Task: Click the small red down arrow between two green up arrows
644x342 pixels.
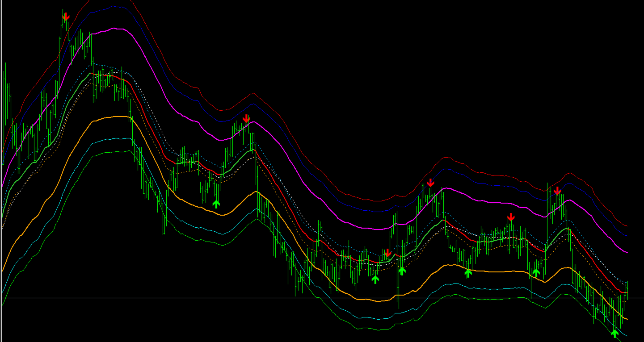Action: tap(387, 253)
